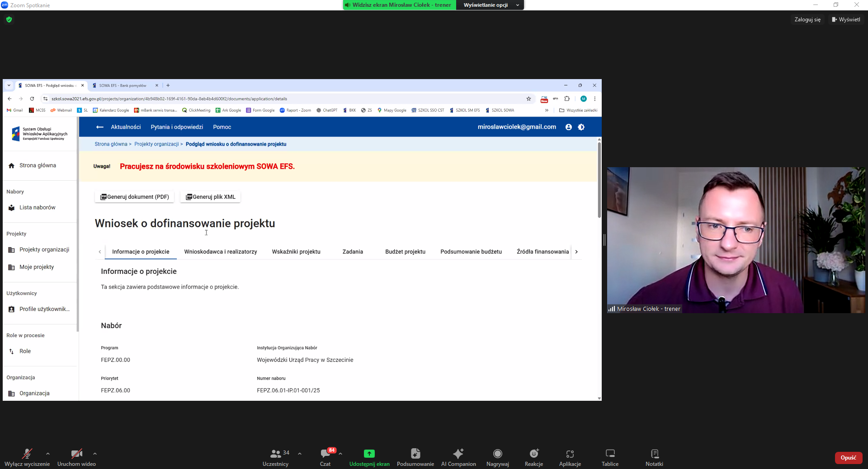Screen dimensions: 868x469
Task: Start recording with Nagrywaj button
Action: 497,454
